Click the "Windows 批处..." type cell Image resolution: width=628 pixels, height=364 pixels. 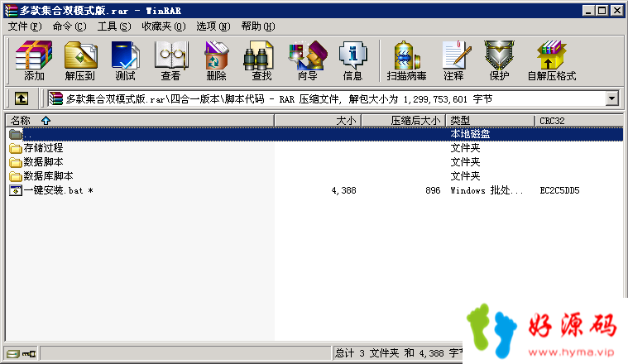click(x=487, y=190)
